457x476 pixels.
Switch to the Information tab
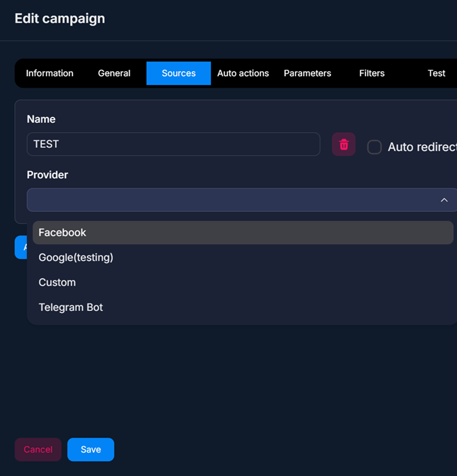[50, 73]
